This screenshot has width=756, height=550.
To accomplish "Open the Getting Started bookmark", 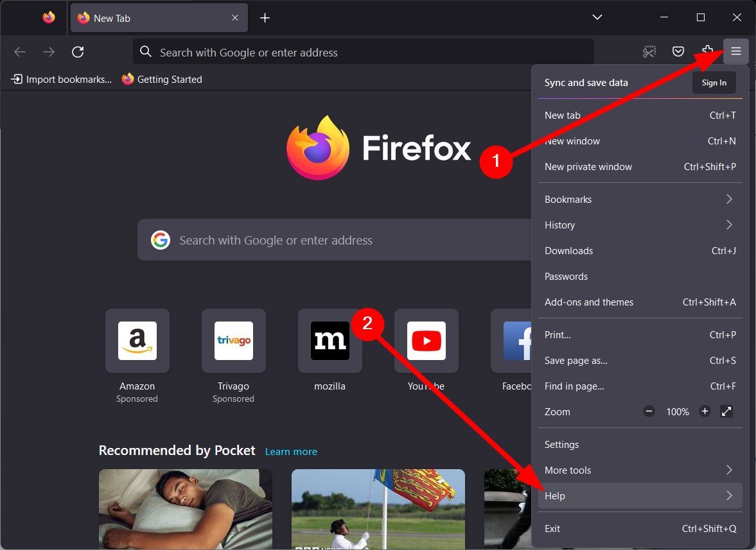I will (162, 79).
